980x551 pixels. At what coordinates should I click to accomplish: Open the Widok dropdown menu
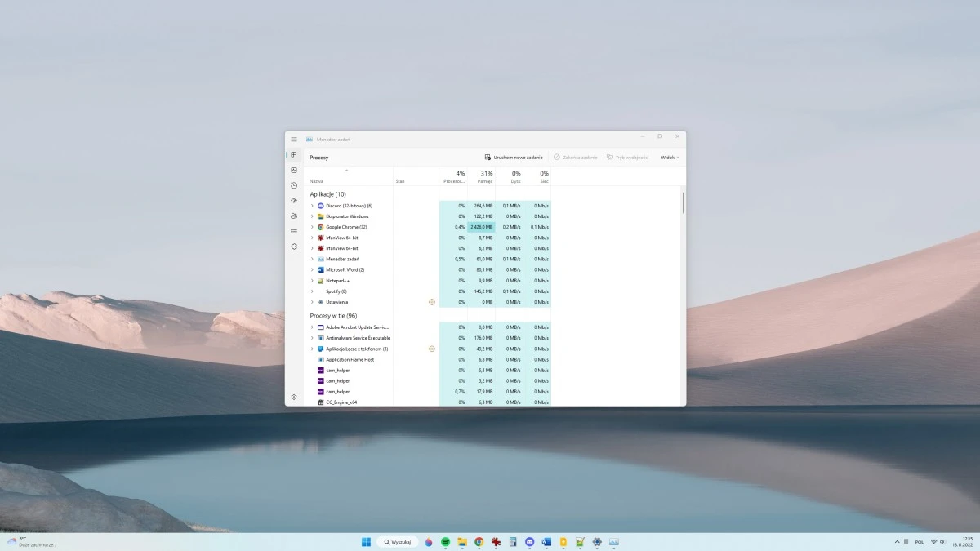668,157
